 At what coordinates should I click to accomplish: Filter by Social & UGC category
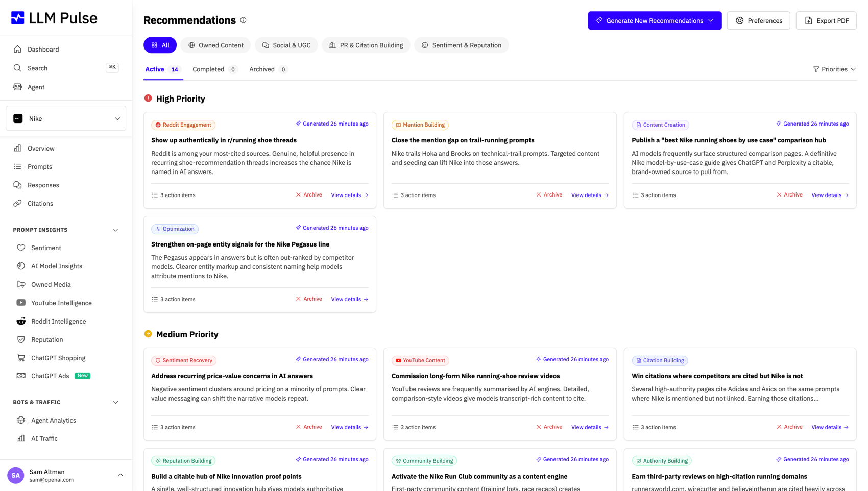point(286,45)
